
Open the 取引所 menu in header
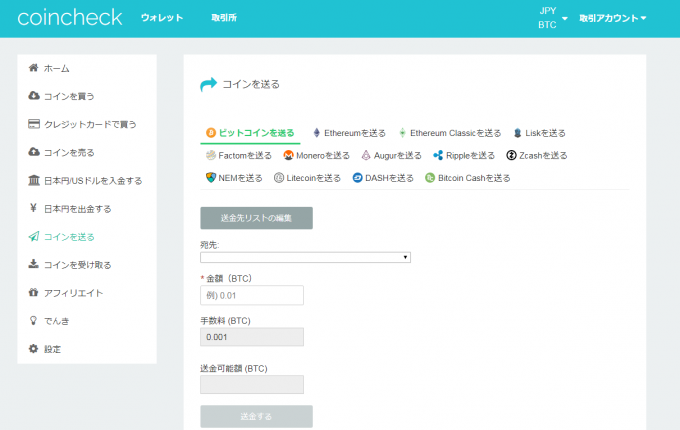click(x=224, y=17)
